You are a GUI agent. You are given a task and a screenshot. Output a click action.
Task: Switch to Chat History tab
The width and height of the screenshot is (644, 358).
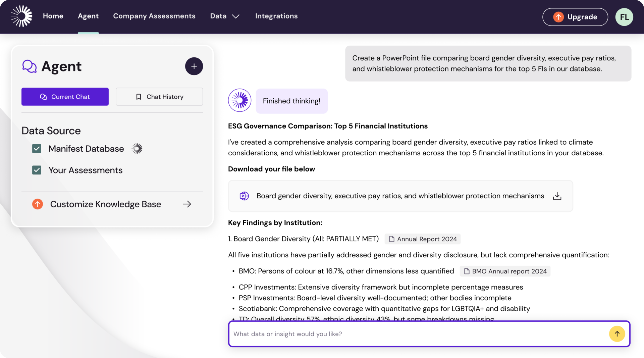tap(159, 97)
